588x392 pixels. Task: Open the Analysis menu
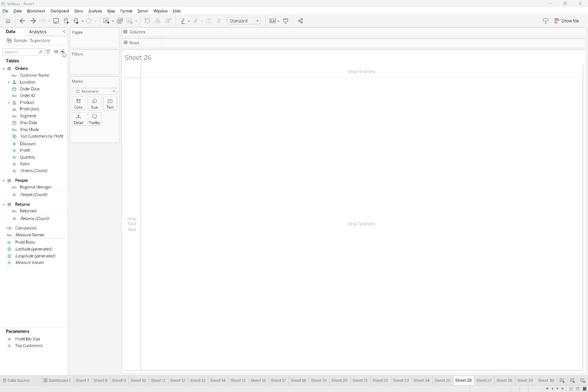95,11
